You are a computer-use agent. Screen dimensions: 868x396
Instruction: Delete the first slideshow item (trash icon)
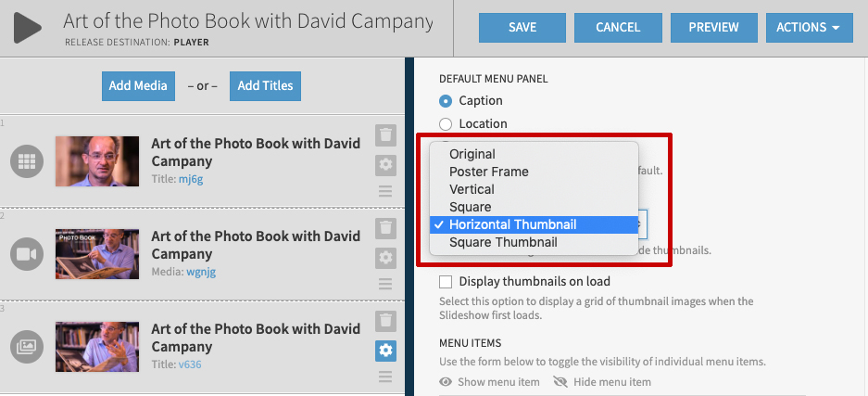coord(385,135)
